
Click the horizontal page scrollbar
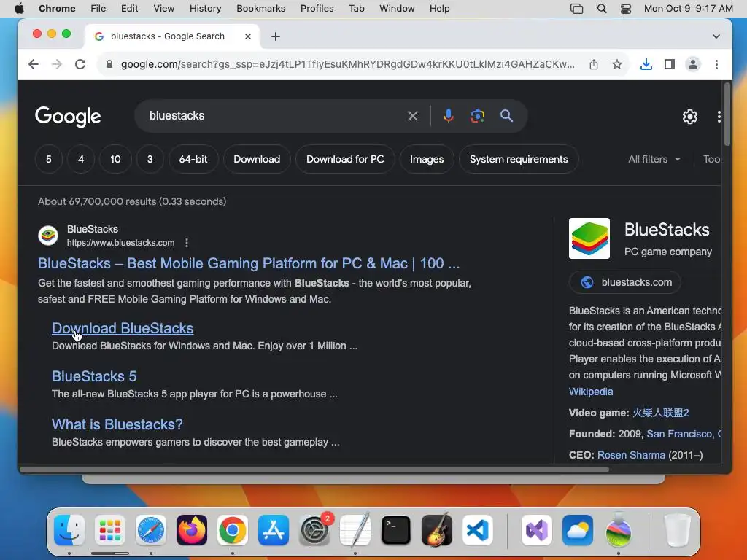click(x=314, y=470)
